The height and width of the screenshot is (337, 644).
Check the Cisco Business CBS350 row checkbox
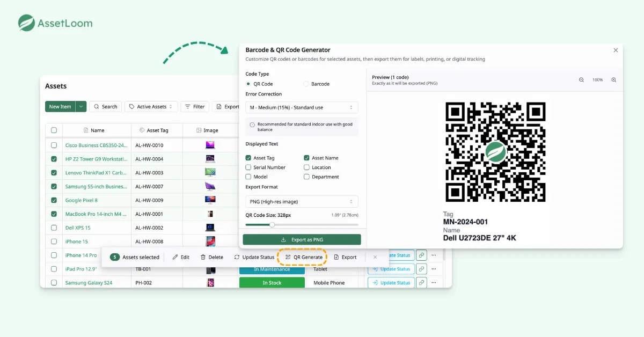(x=54, y=145)
